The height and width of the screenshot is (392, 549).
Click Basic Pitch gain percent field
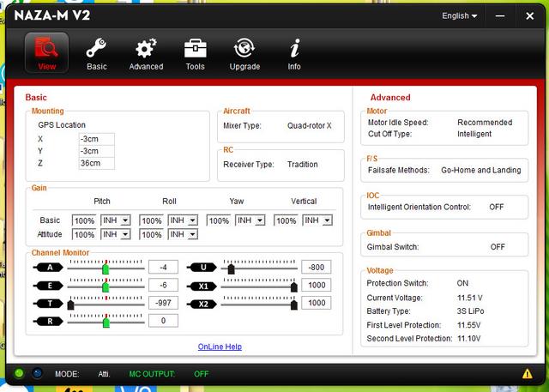tap(84, 220)
